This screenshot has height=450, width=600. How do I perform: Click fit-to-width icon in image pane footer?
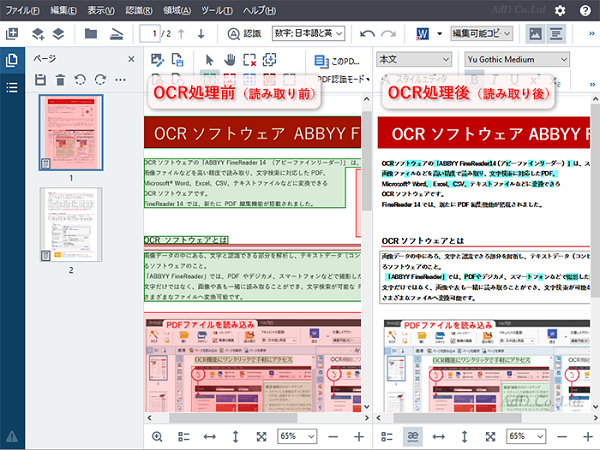(x=210, y=437)
